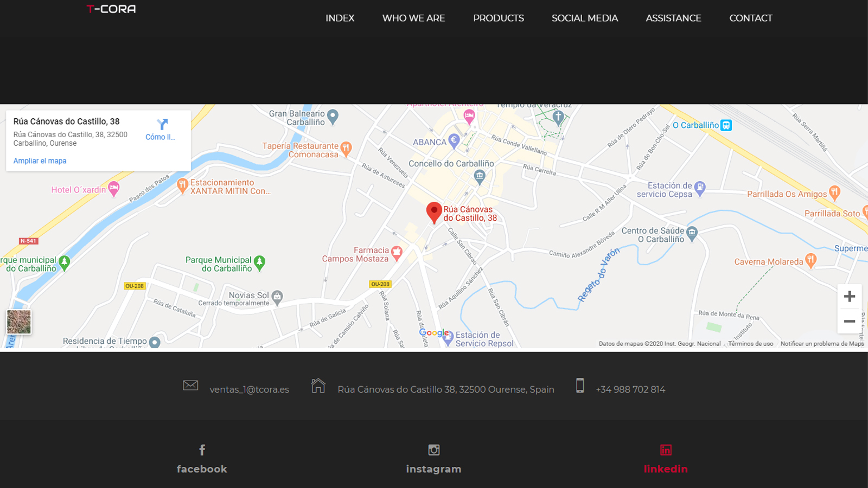Open the ASSISTANCE page

(x=673, y=18)
